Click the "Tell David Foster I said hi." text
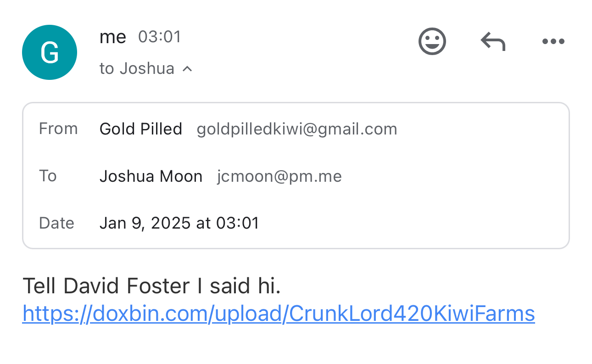This screenshot has width=592, height=364. [151, 286]
